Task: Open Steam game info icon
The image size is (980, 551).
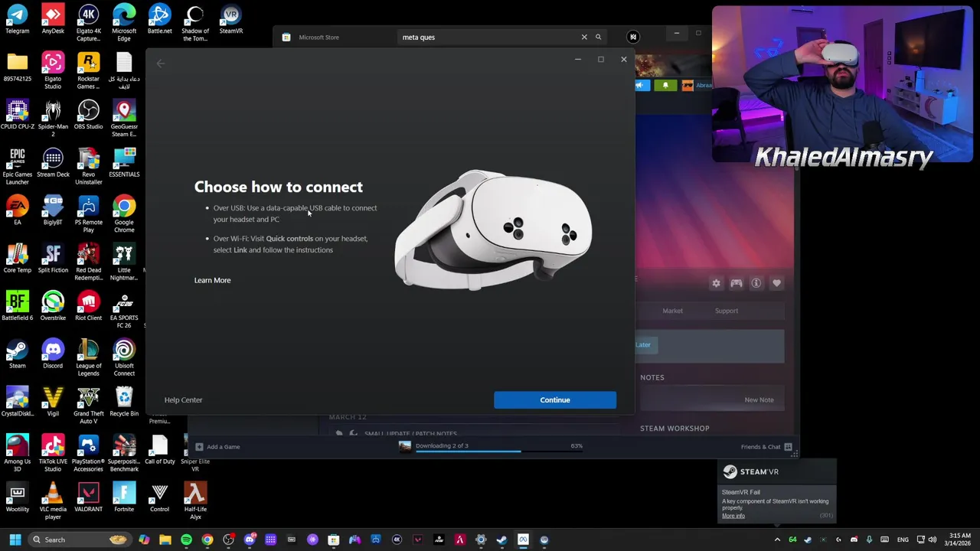Action: [756, 283]
